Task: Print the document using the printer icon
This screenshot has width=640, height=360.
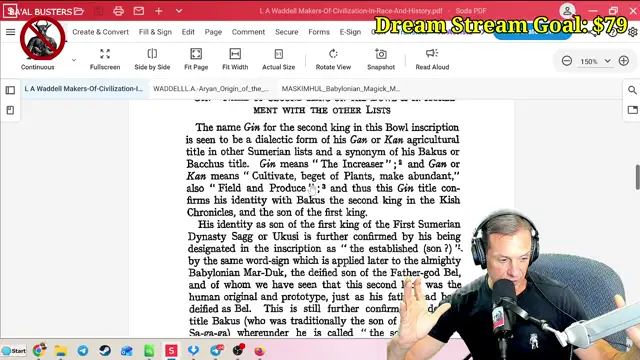Action: coord(118,11)
